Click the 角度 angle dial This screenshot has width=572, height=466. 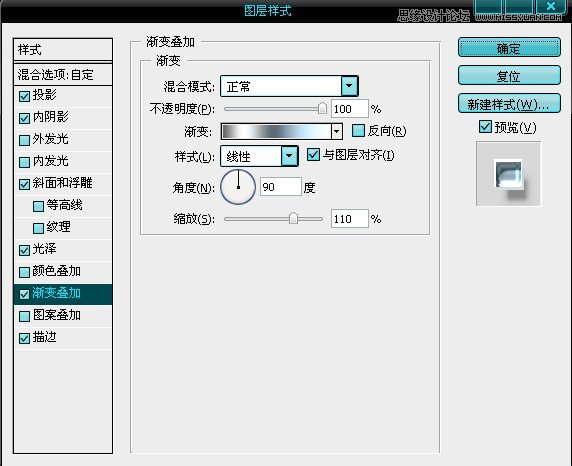point(238,187)
